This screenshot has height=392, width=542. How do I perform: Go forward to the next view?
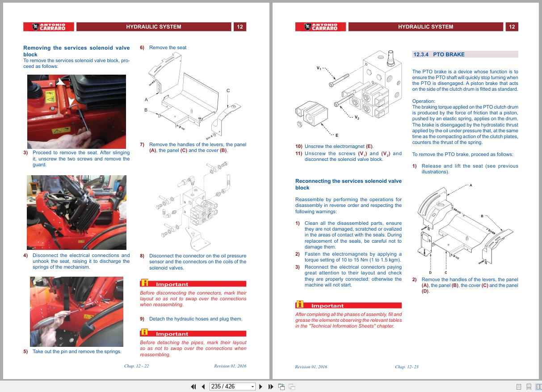coord(291,386)
